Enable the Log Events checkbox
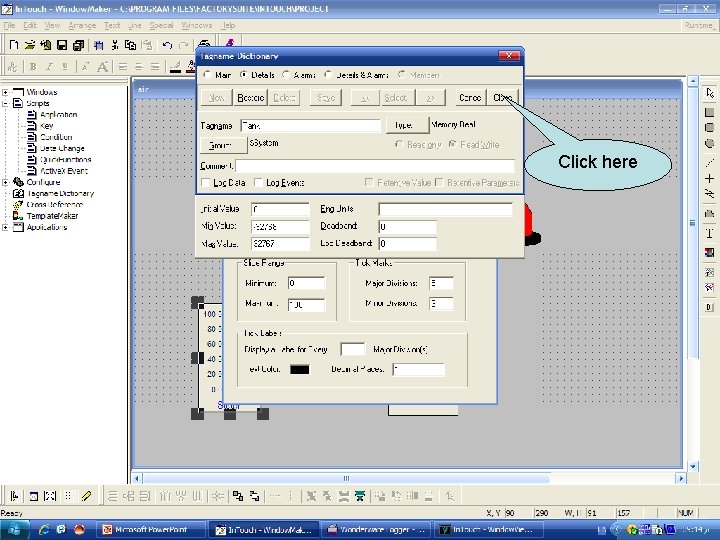720x540 pixels. pos(259,183)
